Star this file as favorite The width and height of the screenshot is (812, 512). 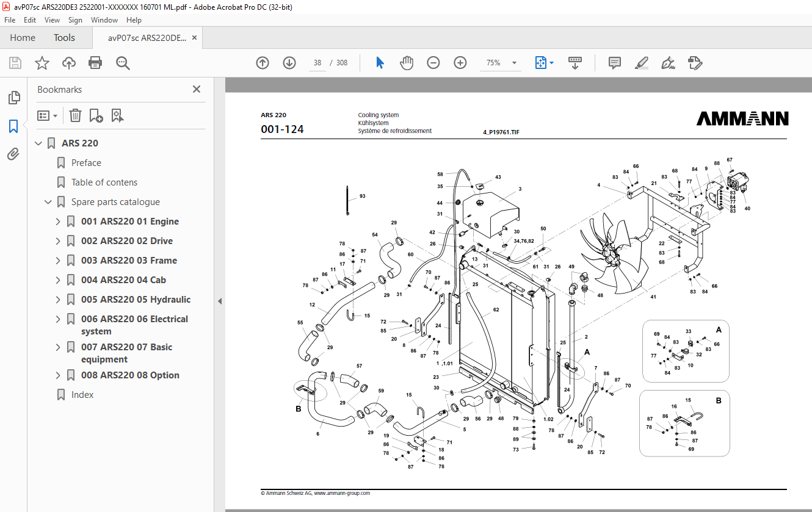pyautogui.click(x=42, y=63)
